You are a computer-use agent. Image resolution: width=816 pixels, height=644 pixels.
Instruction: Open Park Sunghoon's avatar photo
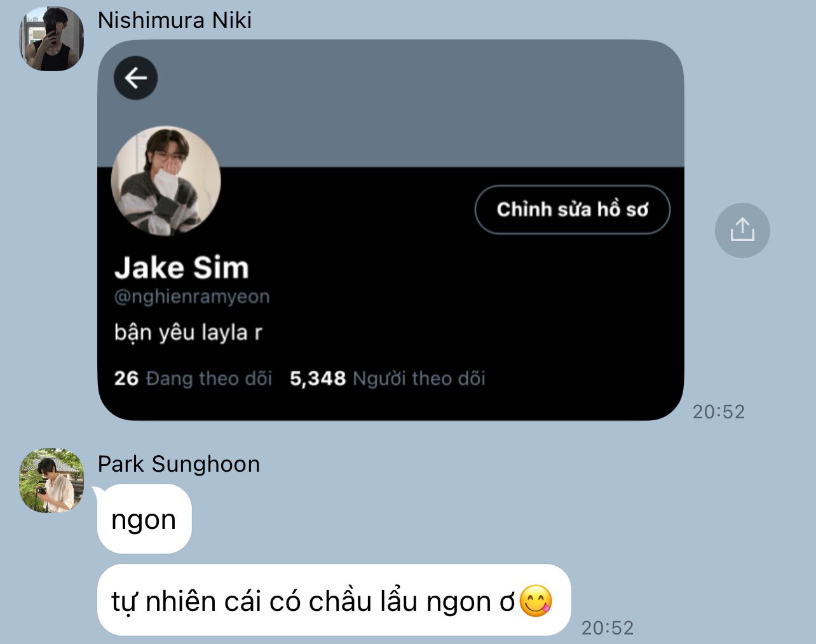point(51,481)
